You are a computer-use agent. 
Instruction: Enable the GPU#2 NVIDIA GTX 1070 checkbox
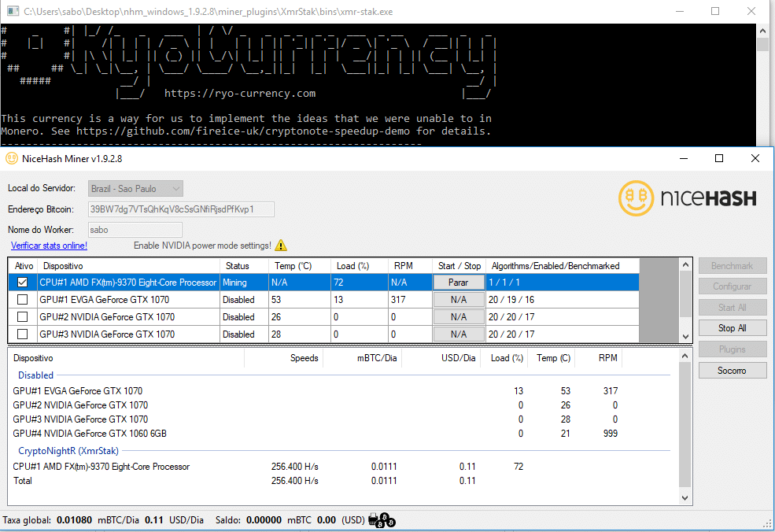click(x=22, y=317)
